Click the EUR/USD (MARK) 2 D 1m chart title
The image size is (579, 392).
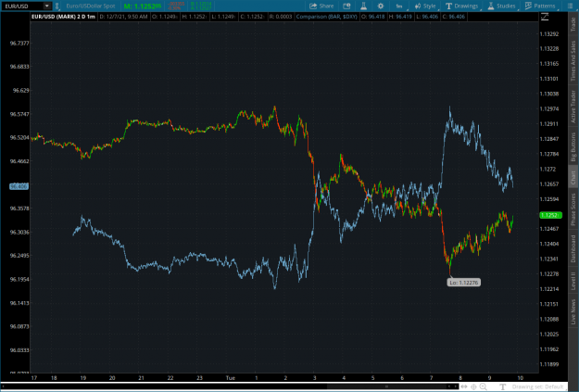click(63, 17)
